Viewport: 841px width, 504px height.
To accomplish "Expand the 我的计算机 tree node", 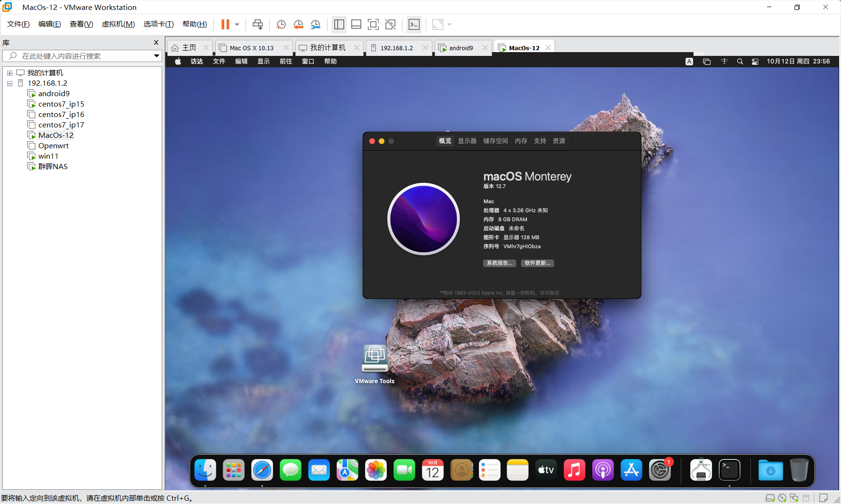I will (x=9, y=73).
